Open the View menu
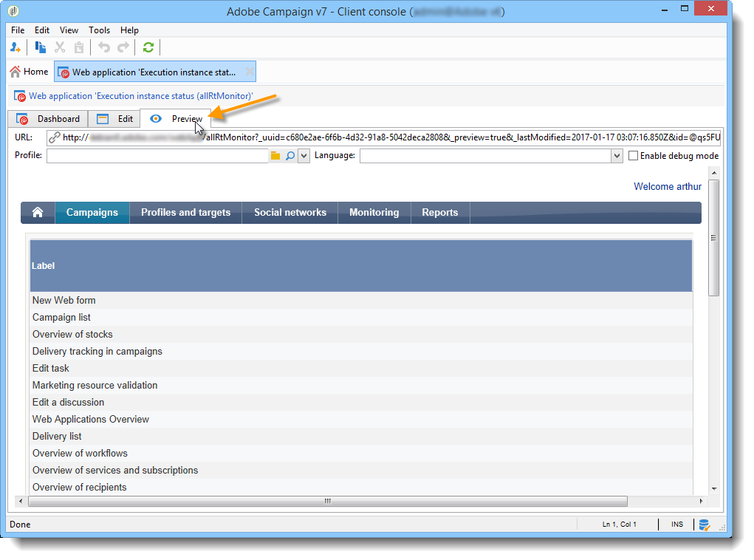The height and width of the screenshot is (560, 754). coord(69,30)
